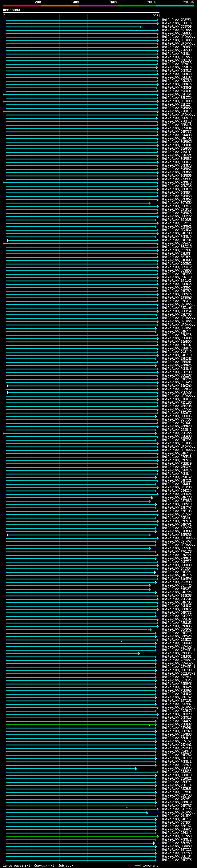Image resolution: width=197 pixels, height=868 pixels.
Task: Click the green alignment bar for UniRef100_A5BQ82
Action: click(80, 725)
